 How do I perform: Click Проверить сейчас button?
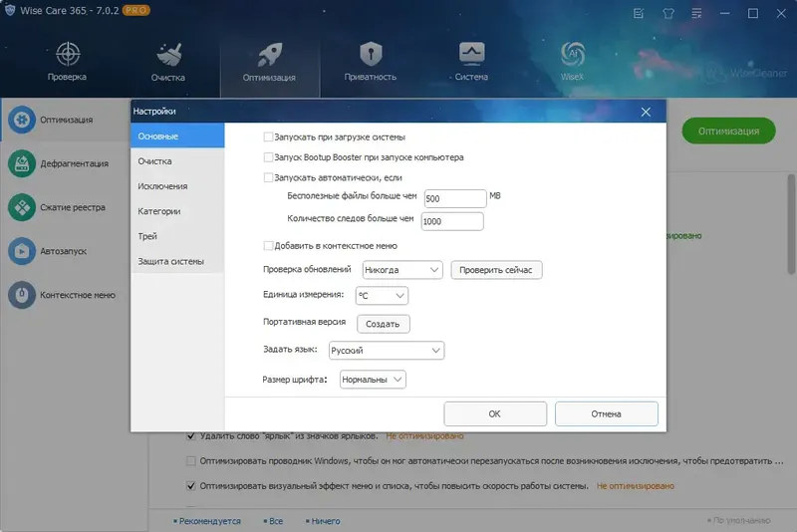(496, 270)
